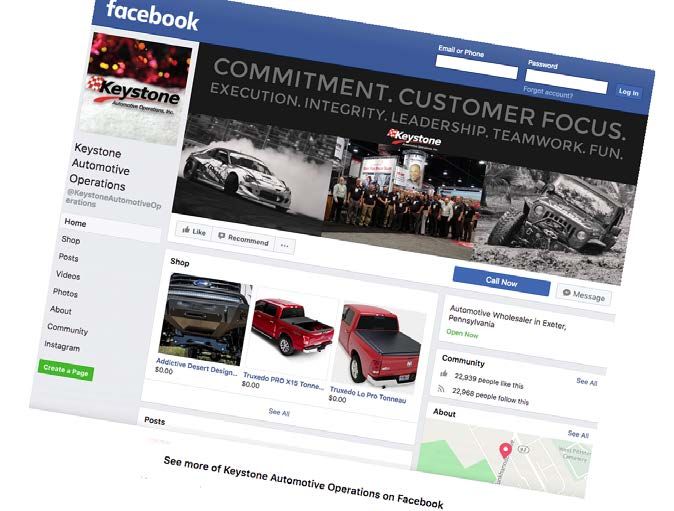Screen dimensions: 674x511
Task: Click the thumbs-up Like button
Action: (x=194, y=231)
